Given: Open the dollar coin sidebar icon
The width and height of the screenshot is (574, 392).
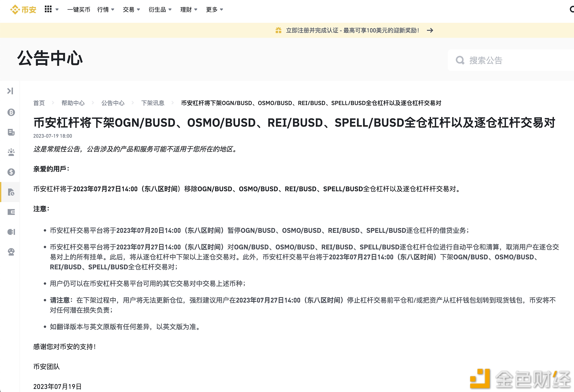Looking at the screenshot, I should [11, 172].
